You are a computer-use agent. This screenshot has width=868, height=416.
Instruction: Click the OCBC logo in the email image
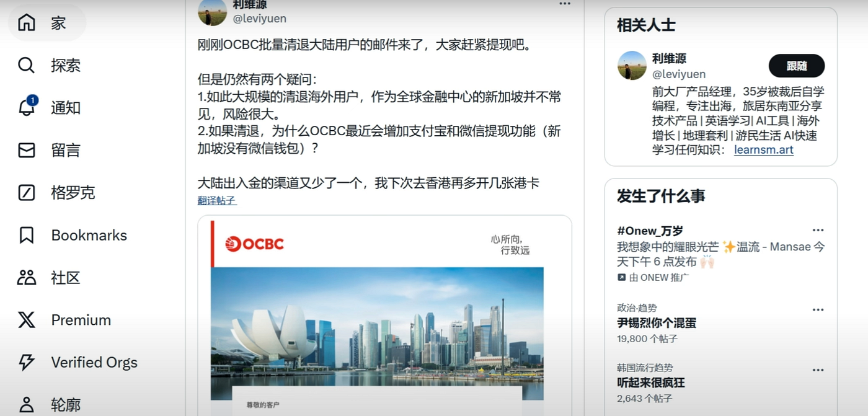254,244
